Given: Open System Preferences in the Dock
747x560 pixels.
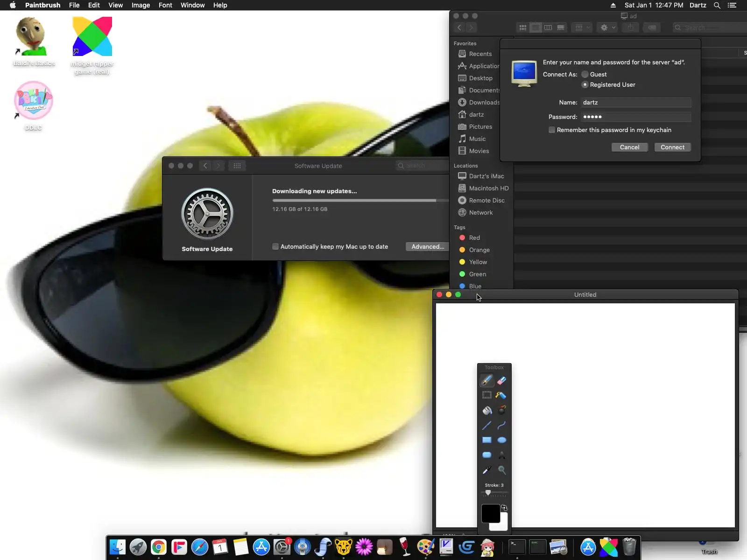Looking at the screenshot, I should coord(282,547).
